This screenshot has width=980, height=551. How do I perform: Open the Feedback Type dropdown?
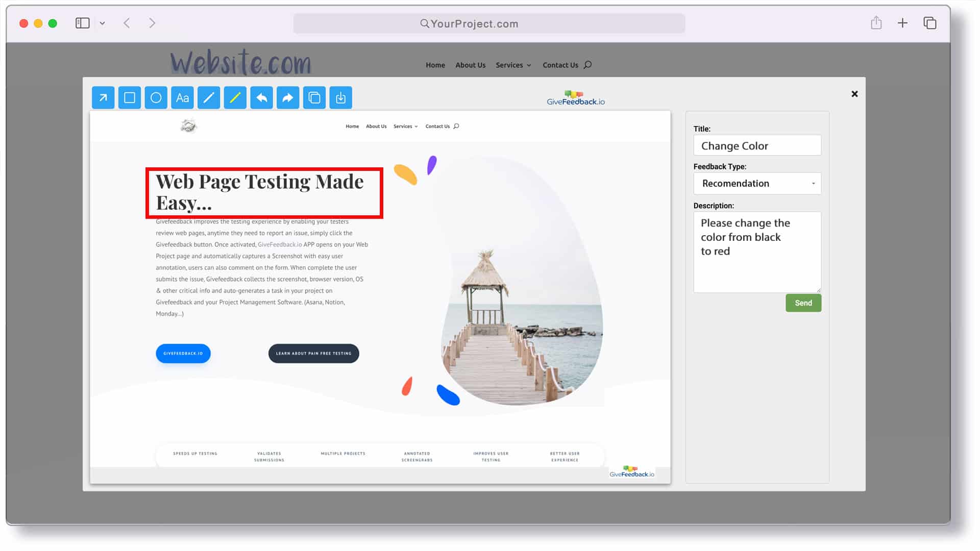(757, 183)
